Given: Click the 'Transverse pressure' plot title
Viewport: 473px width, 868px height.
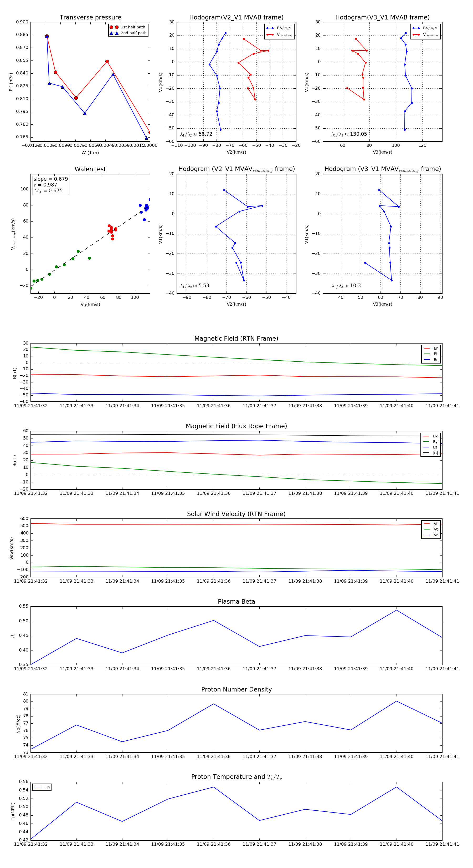Looking at the screenshot, I should (x=90, y=18).
